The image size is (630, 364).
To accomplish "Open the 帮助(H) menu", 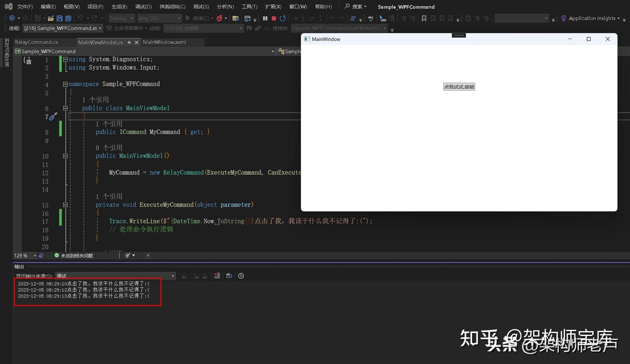I will pos(323,7).
